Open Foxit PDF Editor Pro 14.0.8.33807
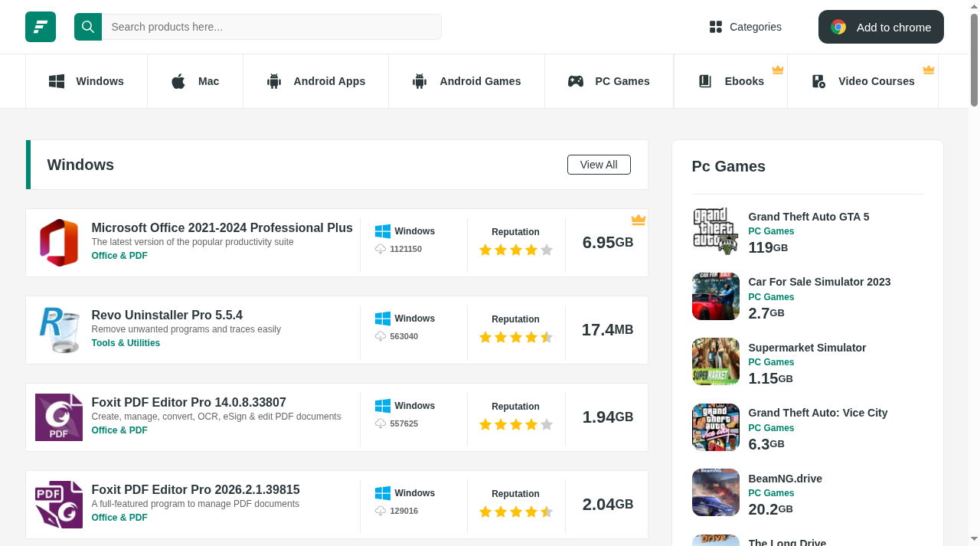Image resolution: width=980 pixels, height=546 pixels. pyautogui.click(x=189, y=402)
